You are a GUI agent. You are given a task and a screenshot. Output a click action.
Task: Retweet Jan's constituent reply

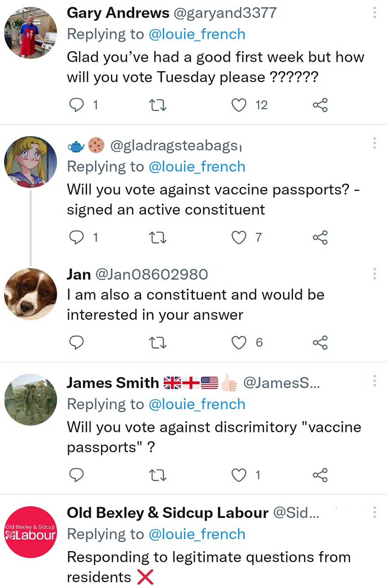point(158,342)
